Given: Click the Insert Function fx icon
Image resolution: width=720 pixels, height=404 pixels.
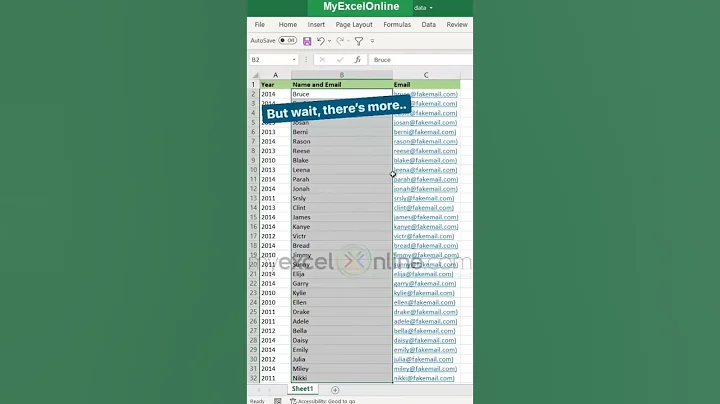Looking at the screenshot, I should tap(358, 60).
